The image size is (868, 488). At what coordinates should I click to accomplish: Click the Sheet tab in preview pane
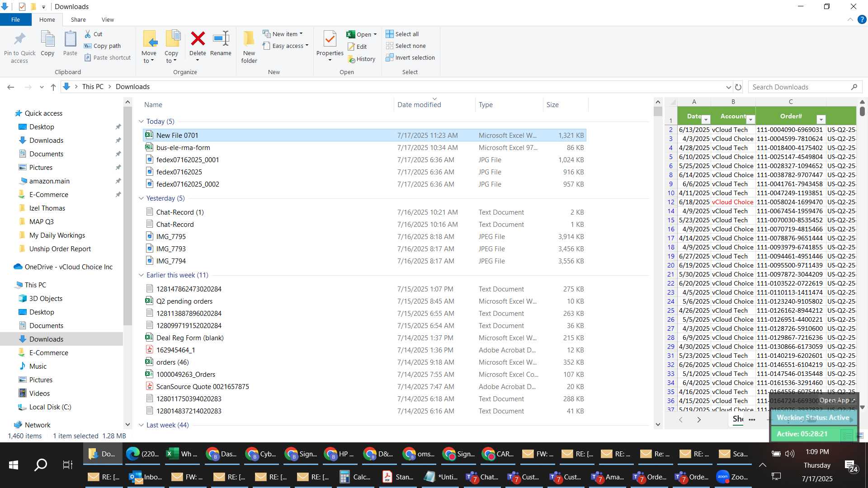(x=738, y=419)
